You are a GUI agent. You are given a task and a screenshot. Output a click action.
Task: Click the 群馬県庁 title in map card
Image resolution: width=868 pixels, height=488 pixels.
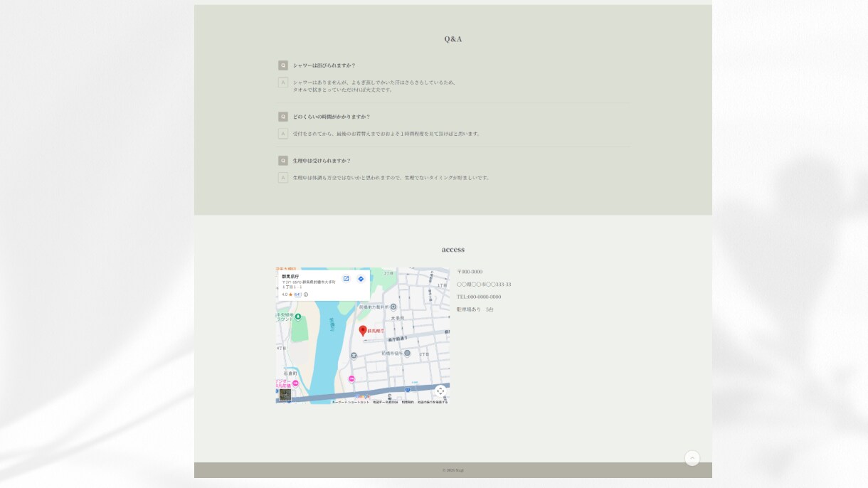click(290, 276)
